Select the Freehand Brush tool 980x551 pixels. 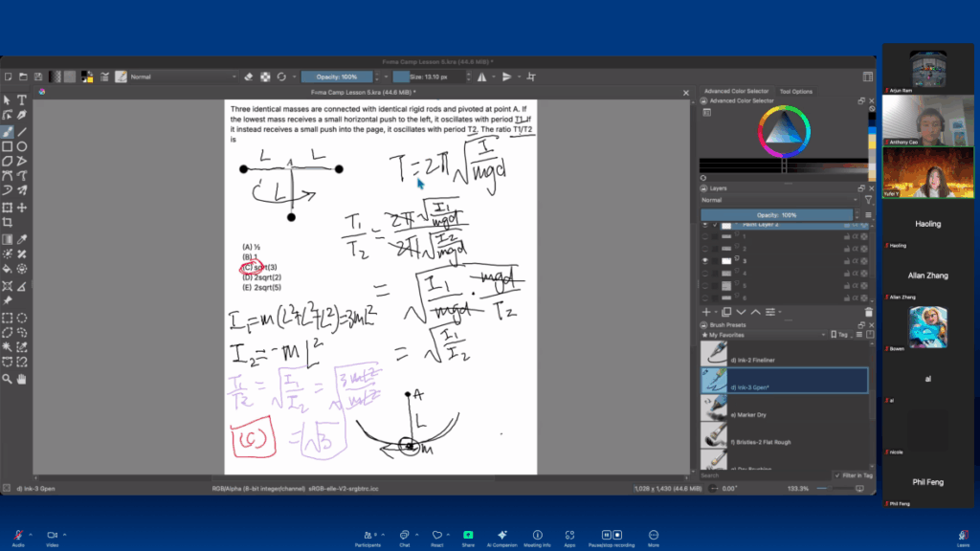[x=8, y=131]
